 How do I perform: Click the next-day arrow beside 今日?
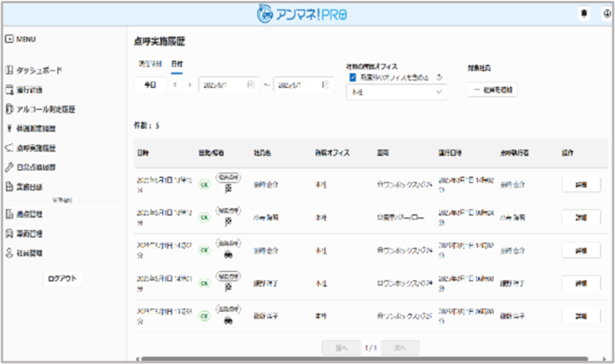(x=189, y=85)
